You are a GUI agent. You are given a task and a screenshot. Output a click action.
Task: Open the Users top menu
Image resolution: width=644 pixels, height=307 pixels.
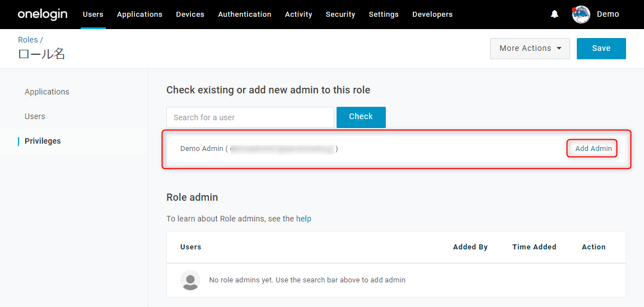(93, 15)
